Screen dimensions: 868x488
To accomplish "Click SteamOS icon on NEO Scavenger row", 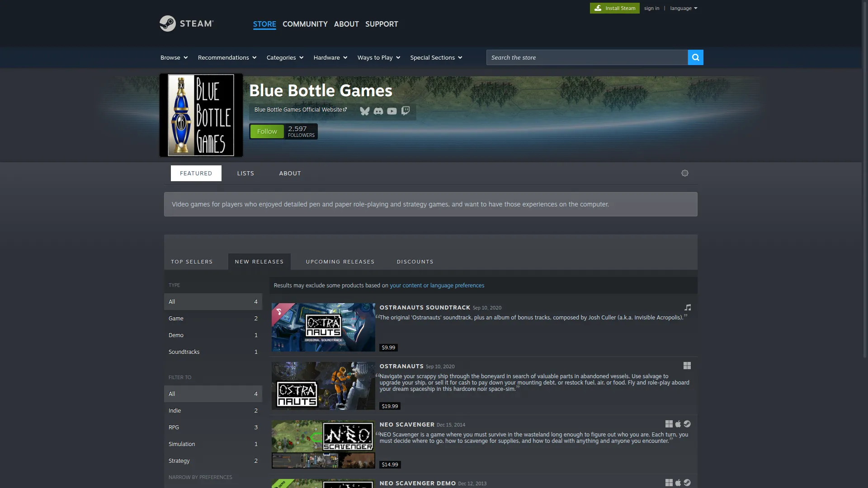I will (687, 424).
